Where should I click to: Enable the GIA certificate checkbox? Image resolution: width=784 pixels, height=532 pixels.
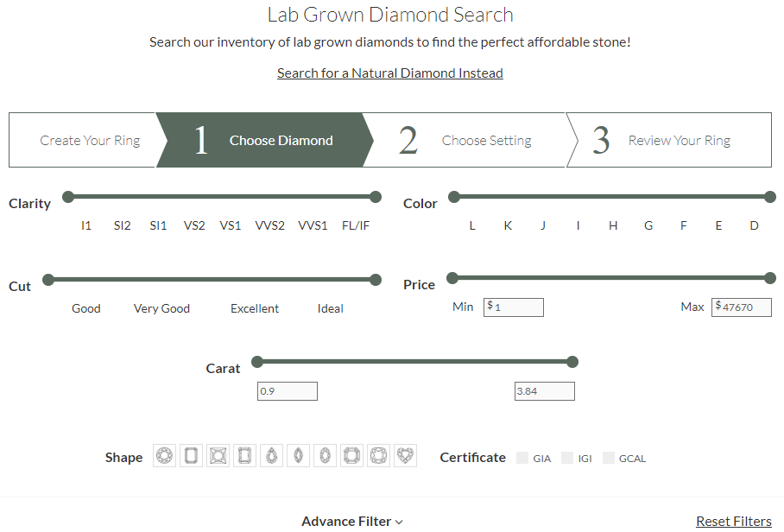(x=522, y=459)
